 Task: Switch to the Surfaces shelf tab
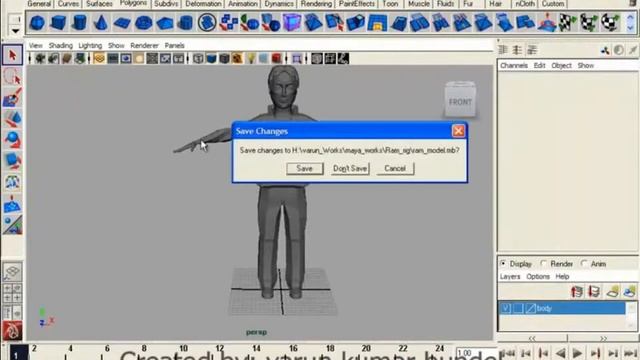coord(99,4)
